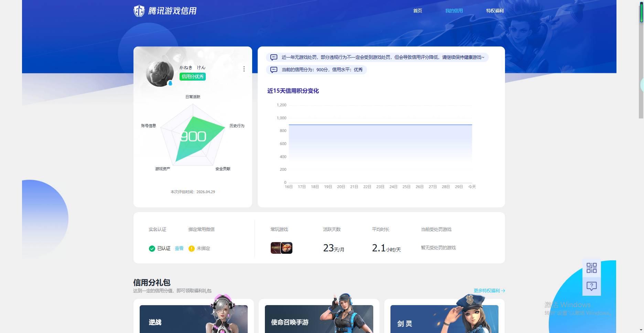Click the second 常玩游戏 game icon
Viewport: 644px width, 333px height.
click(x=287, y=248)
